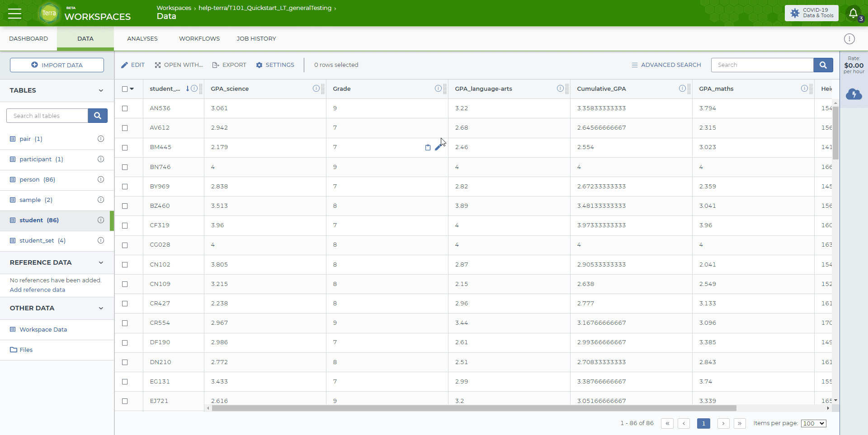The height and width of the screenshot is (435, 868).
Task: Switch to the JOB HISTORY tab
Action: [x=256, y=39]
